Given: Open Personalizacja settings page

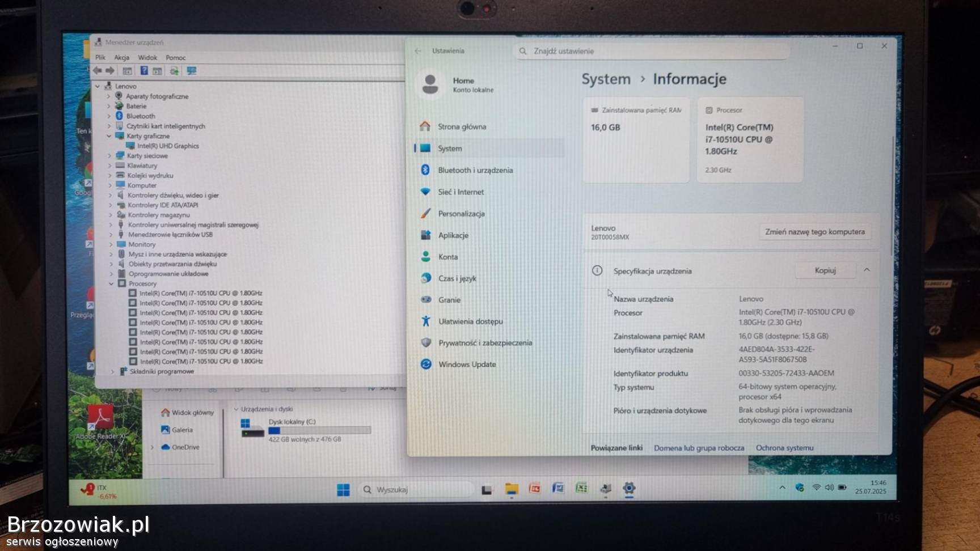Looking at the screenshot, I should pyautogui.click(x=461, y=214).
